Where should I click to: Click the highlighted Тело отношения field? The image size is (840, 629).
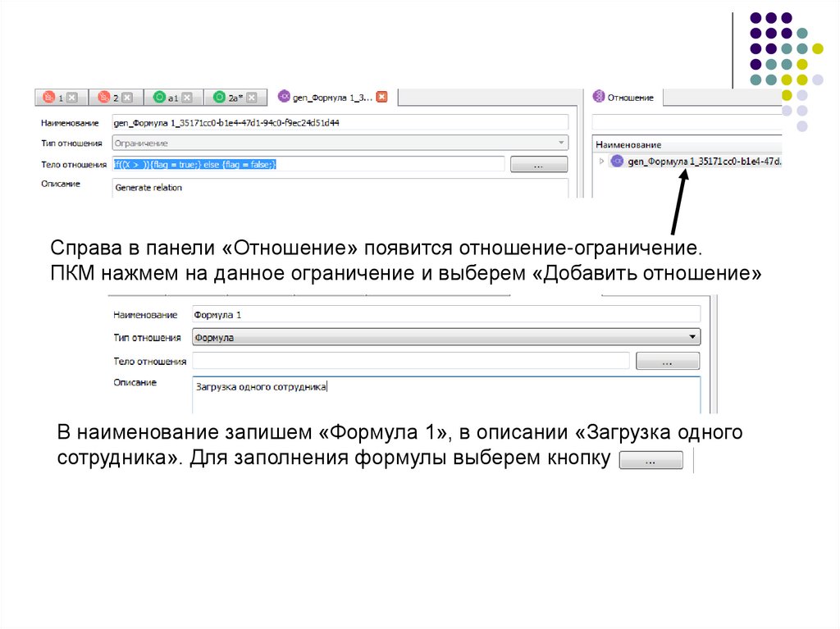tap(308, 165)
